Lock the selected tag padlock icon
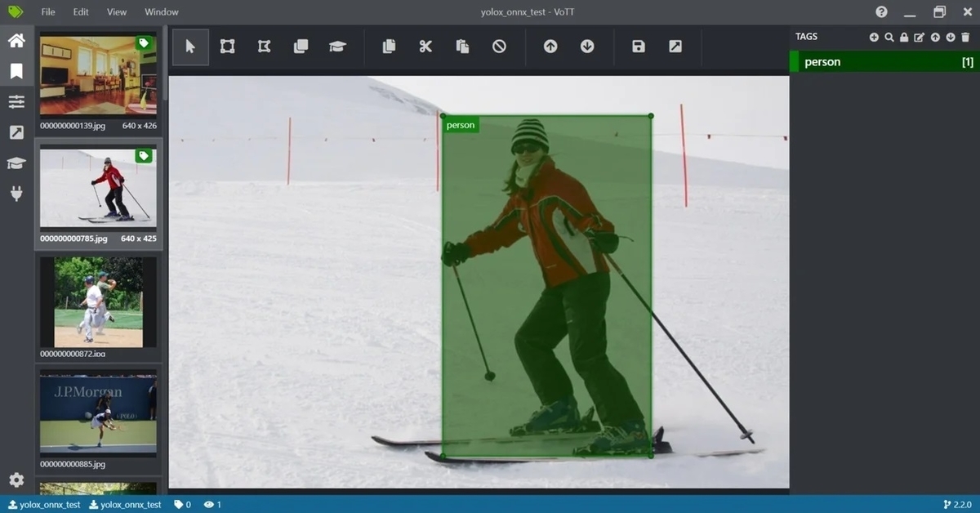This screenshot has height=513, width=980. (x=904, y=38)
